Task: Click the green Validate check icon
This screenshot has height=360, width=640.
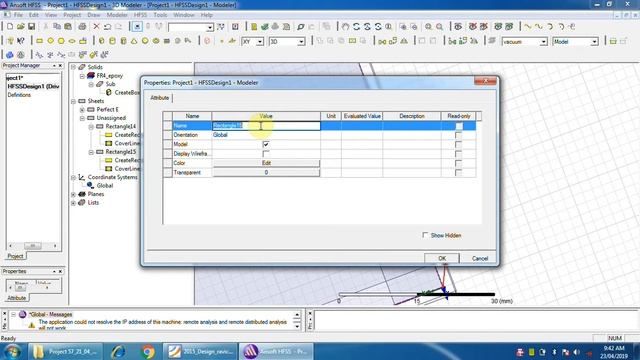Action: tap(264, 27)
